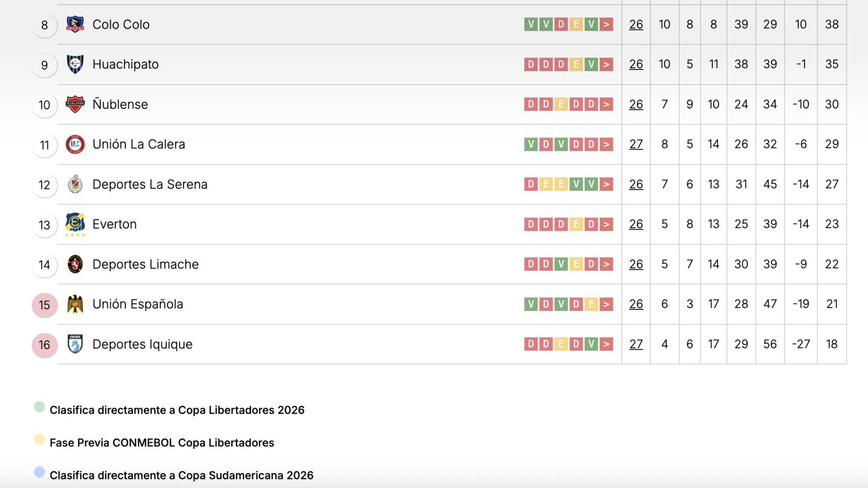This screenshot has width=868, height=488.
Task: Click the Deportes Limache crest
Action: [x=75, y=264]
